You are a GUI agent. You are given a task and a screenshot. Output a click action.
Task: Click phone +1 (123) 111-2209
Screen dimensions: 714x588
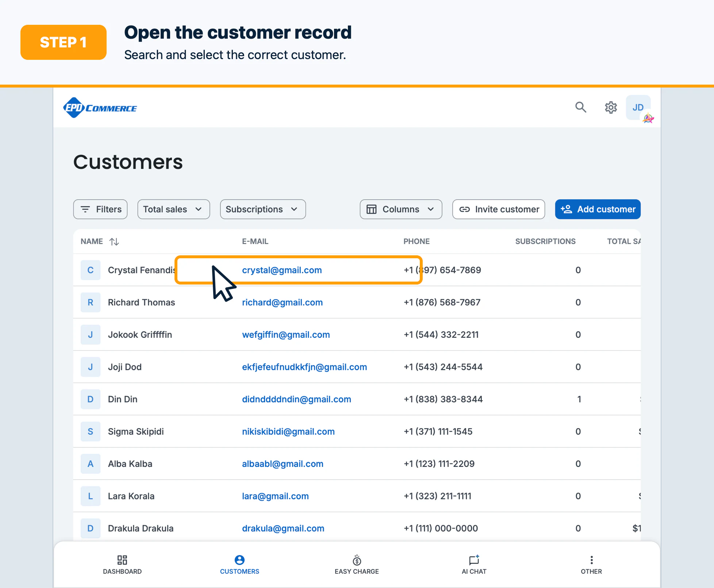click(439, 464)
